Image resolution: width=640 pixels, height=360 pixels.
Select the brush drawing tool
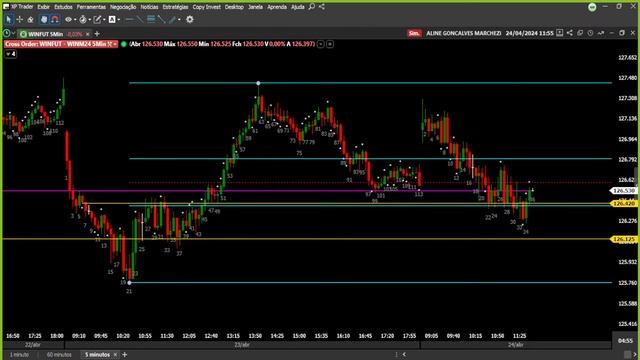172,19
